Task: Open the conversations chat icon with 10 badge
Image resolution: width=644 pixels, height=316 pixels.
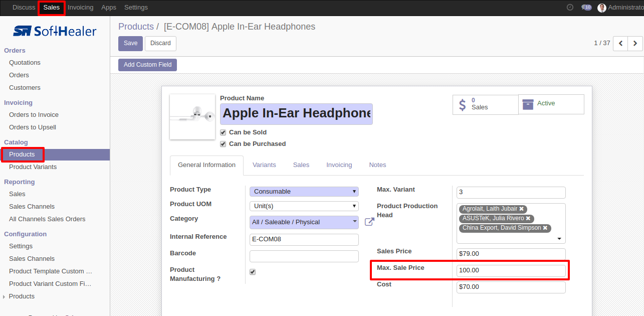Action: (586, 8)
